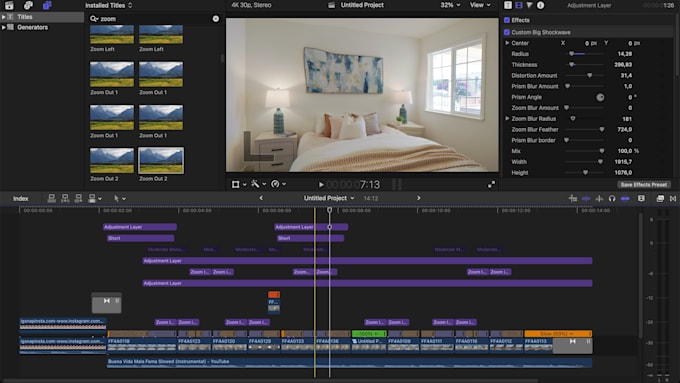Open the Installed Titles pop-up menu
Image resolution: width=680 pixels, height=383 pixels.
(108, 5)
